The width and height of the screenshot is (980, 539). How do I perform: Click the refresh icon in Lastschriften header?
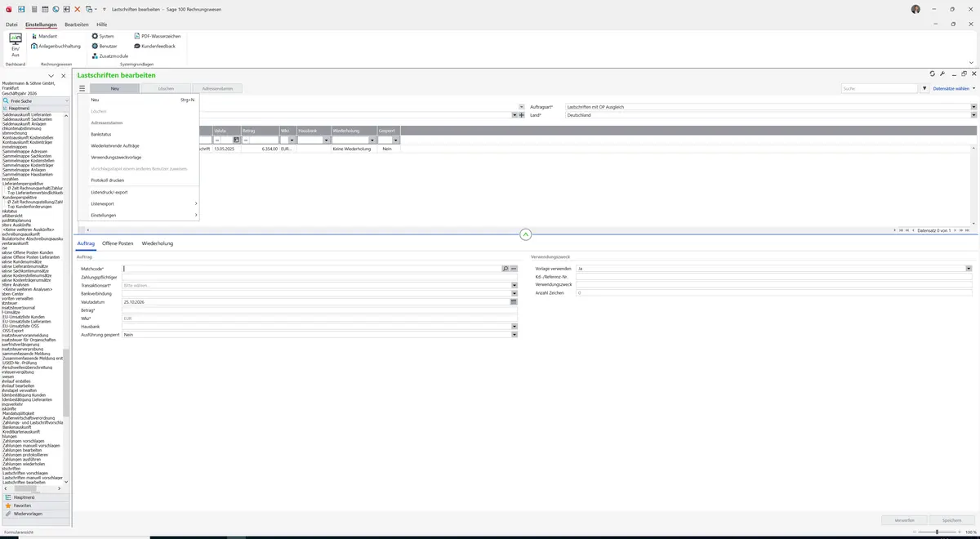932,73
